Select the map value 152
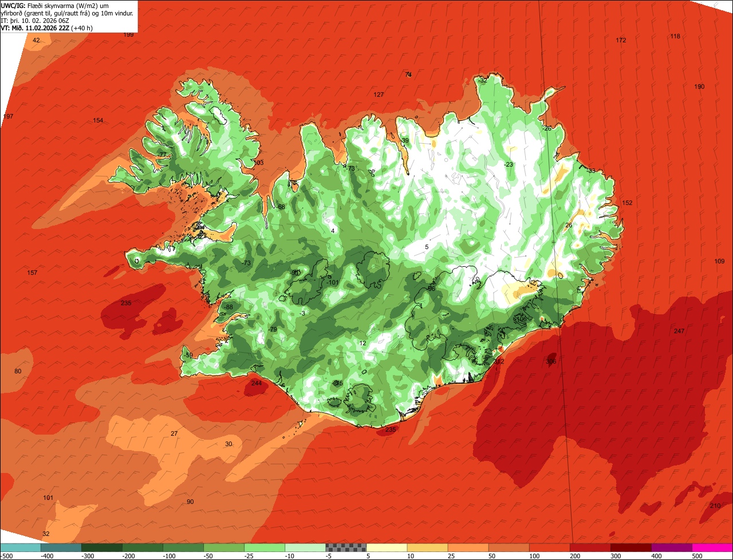This screenshot has height=560, width=733. tap(627, 203)
